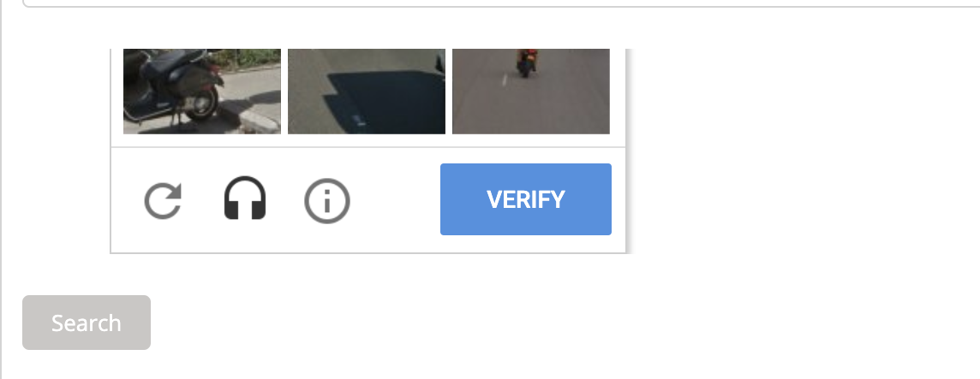
Task: Click the circular arrow refresh icon
Action: point(163,200)
